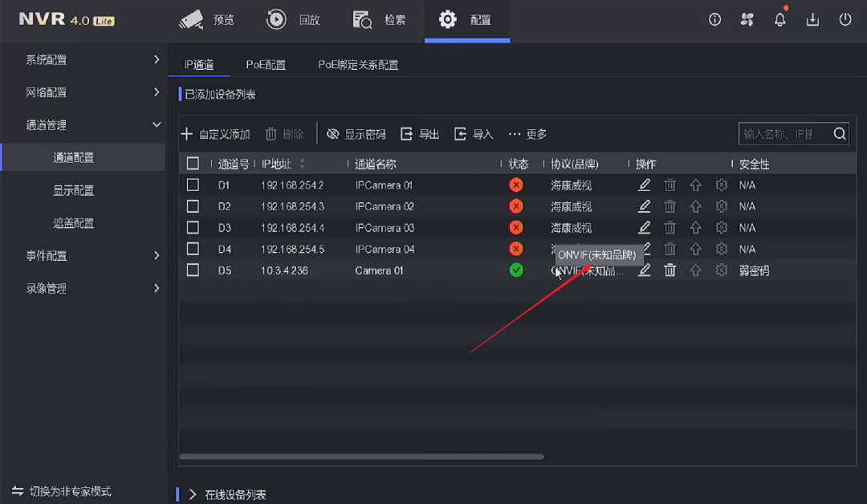
Task: Click 切换为非专家模式 at bottom left
Action: click(70, 491)
